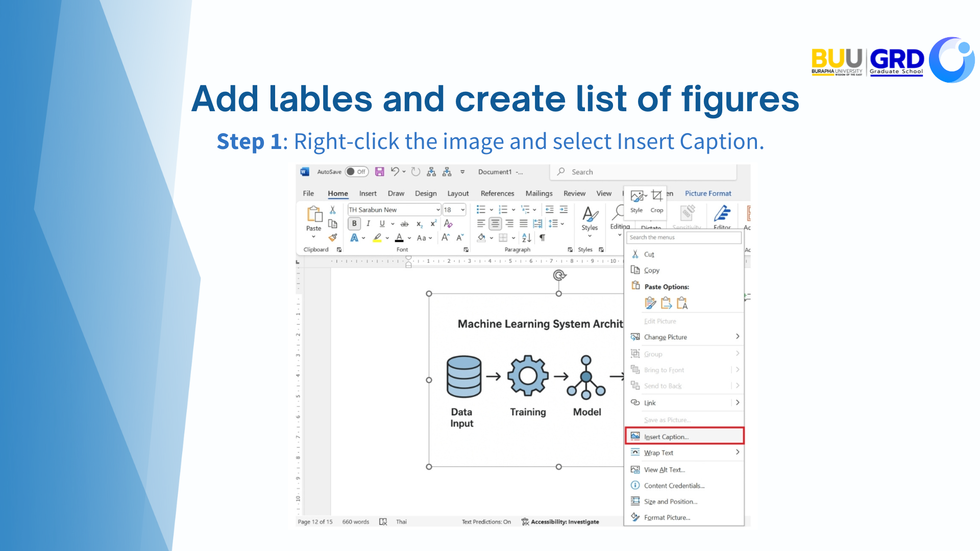This screenshot has width=980, height=551.
Task: Expand the Wrap Text submenu arrow
Action: click(737, 453)
